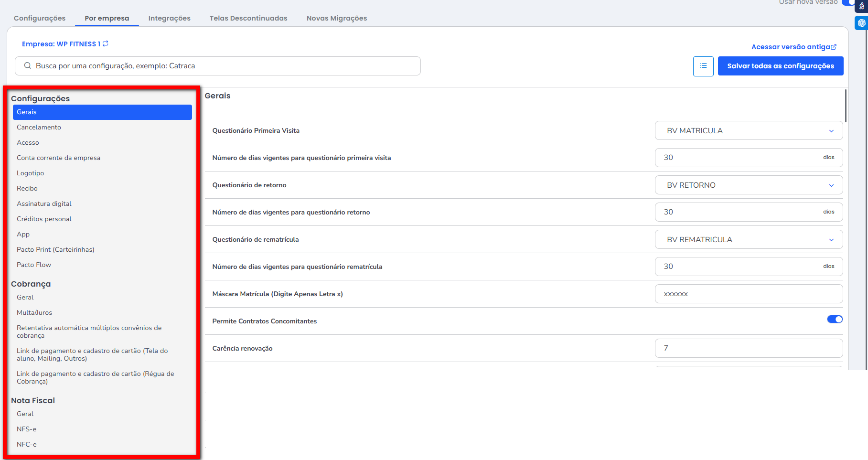Open the Telas Descontinuadas tab
Viewport: 868px width, 460px height.
click(x=248, y=18)
